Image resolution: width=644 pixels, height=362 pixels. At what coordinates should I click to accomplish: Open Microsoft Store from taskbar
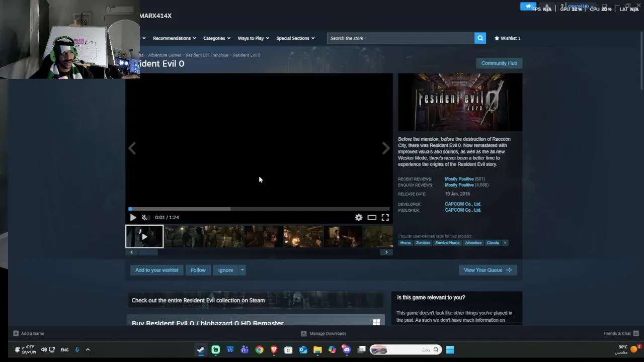click(x=288, y=350)
